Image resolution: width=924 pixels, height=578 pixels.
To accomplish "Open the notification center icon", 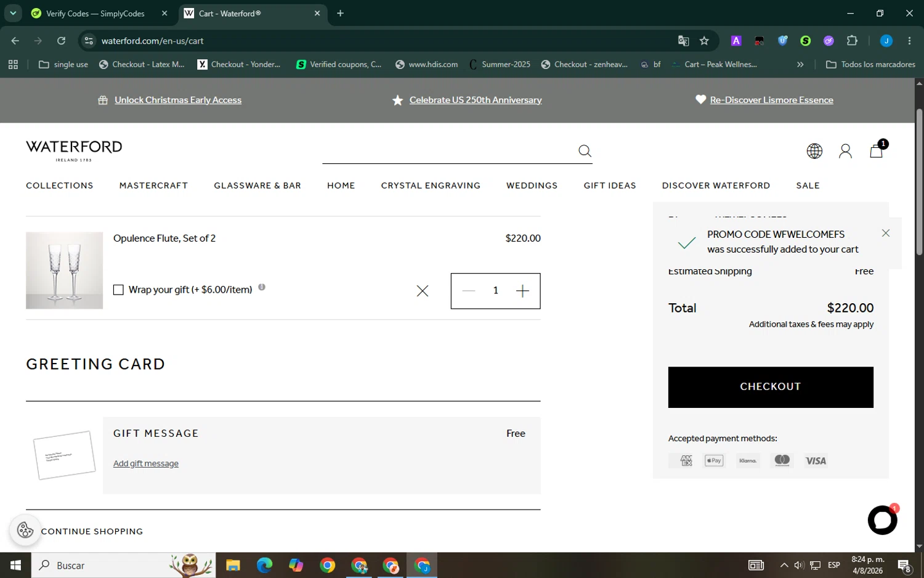I will [904, 565].
